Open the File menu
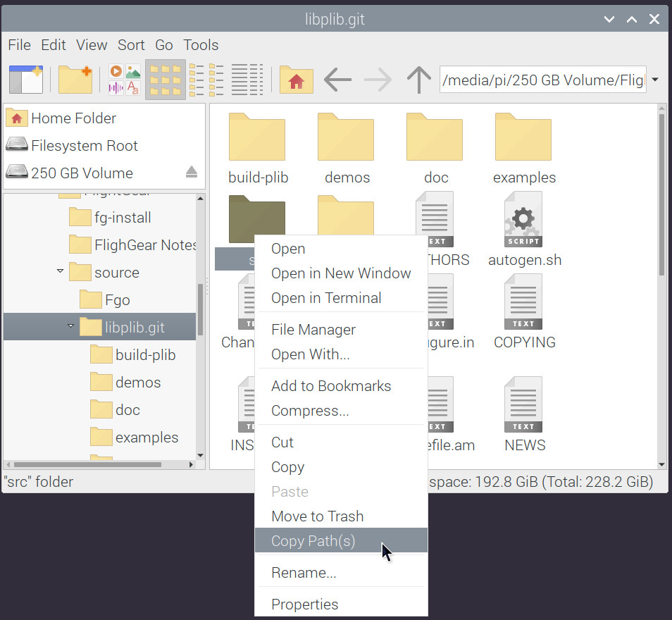The width and height of the screenshot is (672, 620). coord(19,45)
